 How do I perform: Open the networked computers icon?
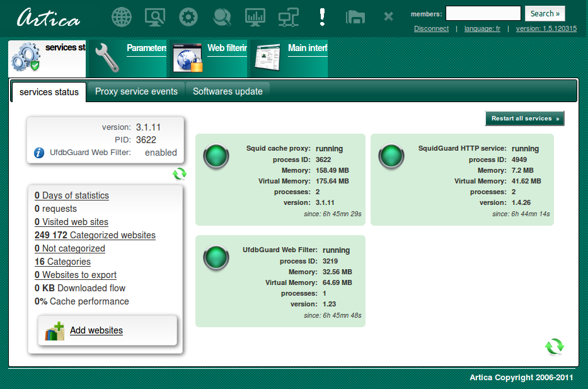pyautogui.click(x=289, y=17)
